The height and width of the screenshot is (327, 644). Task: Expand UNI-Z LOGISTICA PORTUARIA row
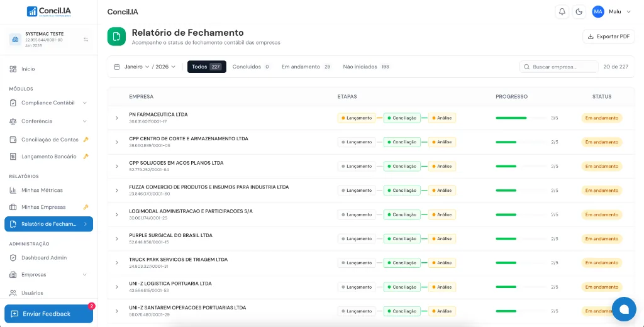116,287
